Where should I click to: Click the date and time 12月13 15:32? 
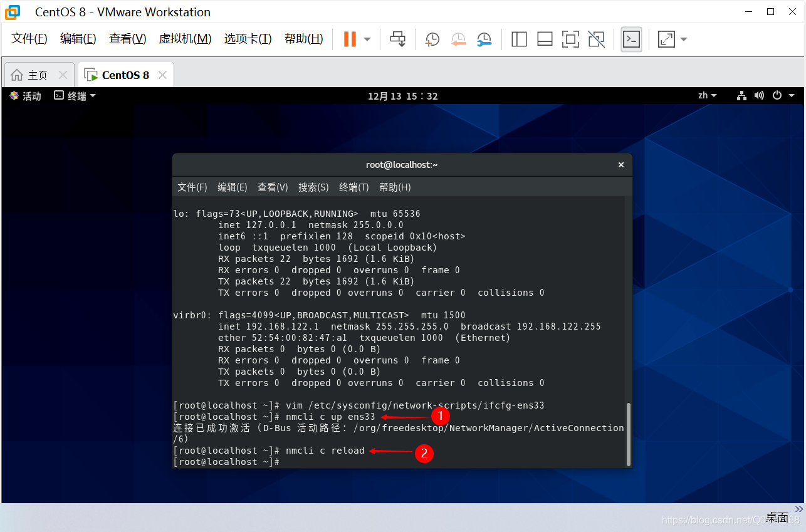point(403,96)
